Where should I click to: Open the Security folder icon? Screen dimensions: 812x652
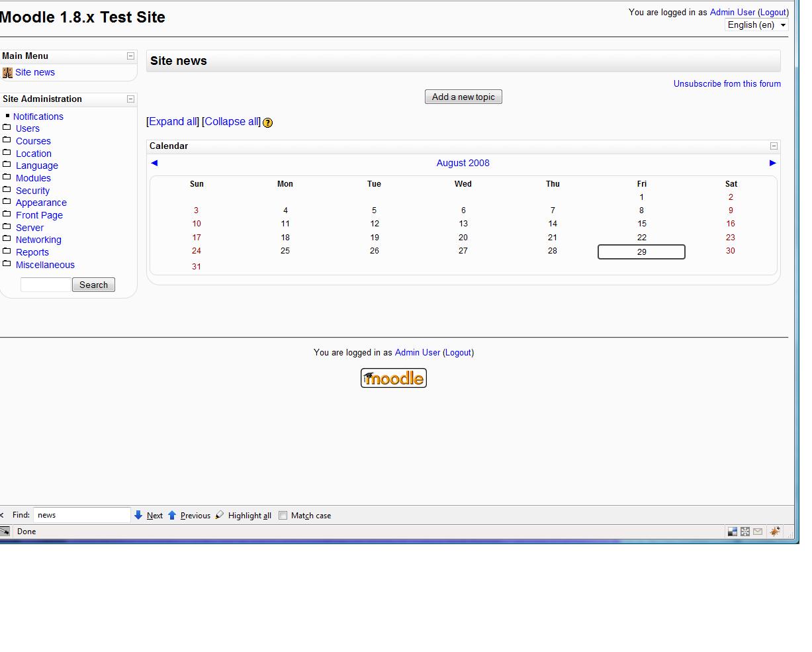7,189
